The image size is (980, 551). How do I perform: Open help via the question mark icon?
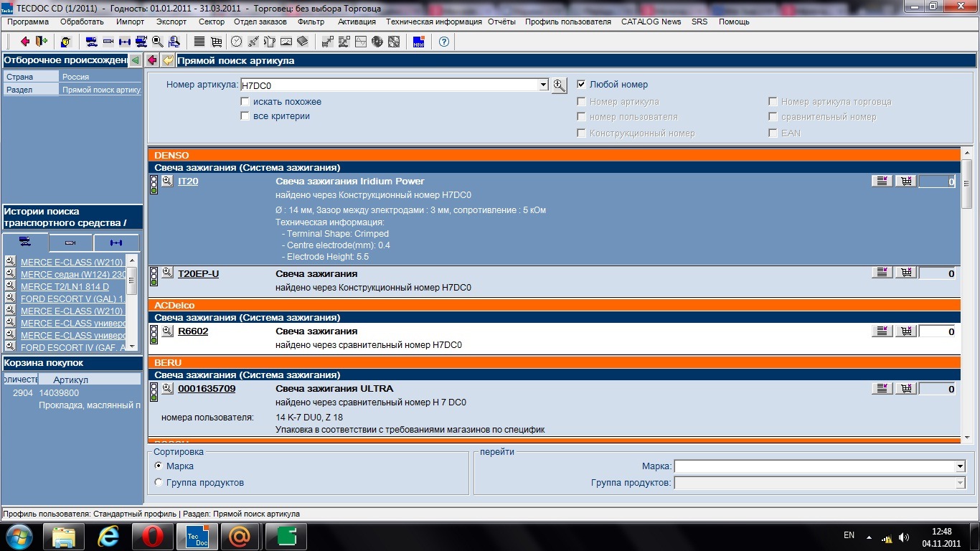pos(444,41)
